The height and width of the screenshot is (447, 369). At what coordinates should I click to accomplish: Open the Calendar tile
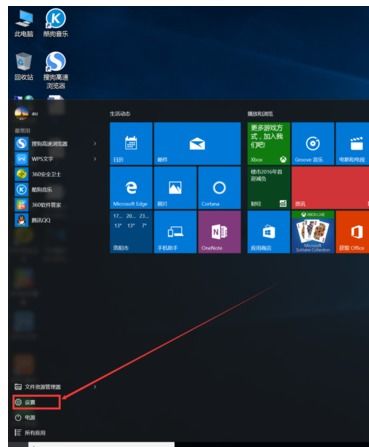[x=131, y=143]
